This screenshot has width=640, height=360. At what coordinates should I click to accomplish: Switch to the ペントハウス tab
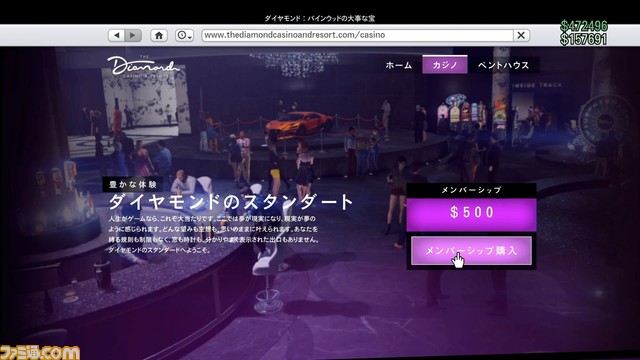[503, 65]
